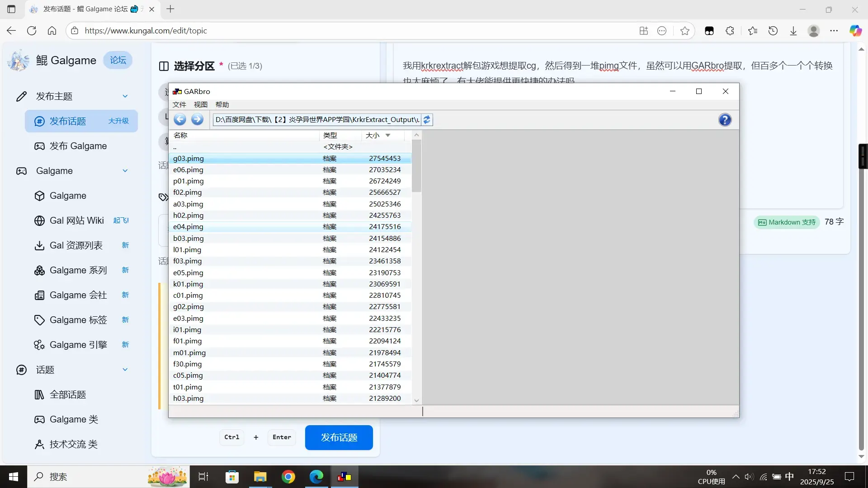Open the 文件 menu in GARbro
Image resolution: width=868 pixels, height=488 pixels.
(x=179, y=104)
